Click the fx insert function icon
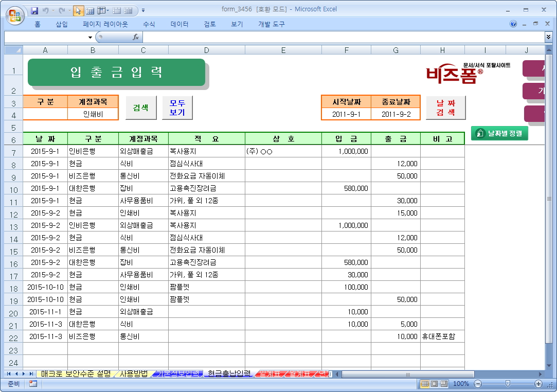This screenshot has width=557, height=392. [x=136, y=37]
